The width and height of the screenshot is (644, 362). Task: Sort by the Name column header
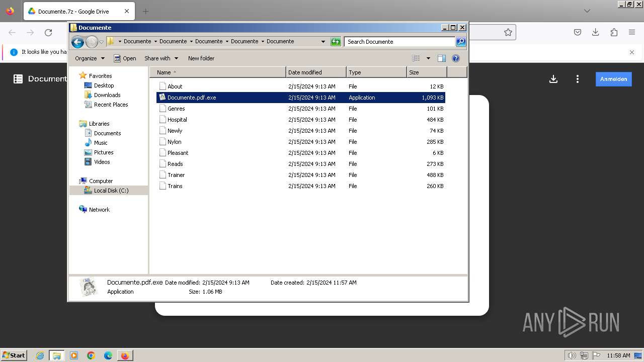(x=218, y=72)
